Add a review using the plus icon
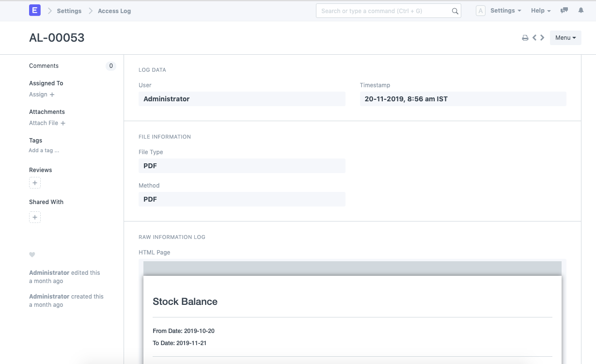596x364 pixels. [34, 183]
